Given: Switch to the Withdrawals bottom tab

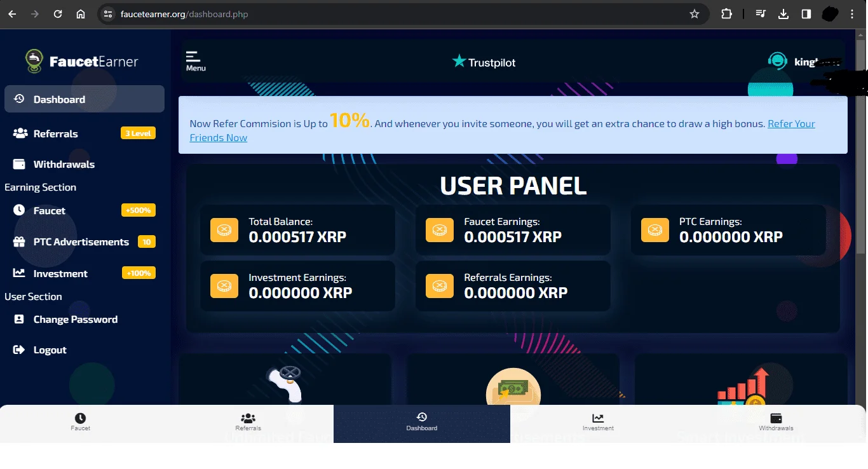Looking at the screenshot, I should tap(776, 423).
